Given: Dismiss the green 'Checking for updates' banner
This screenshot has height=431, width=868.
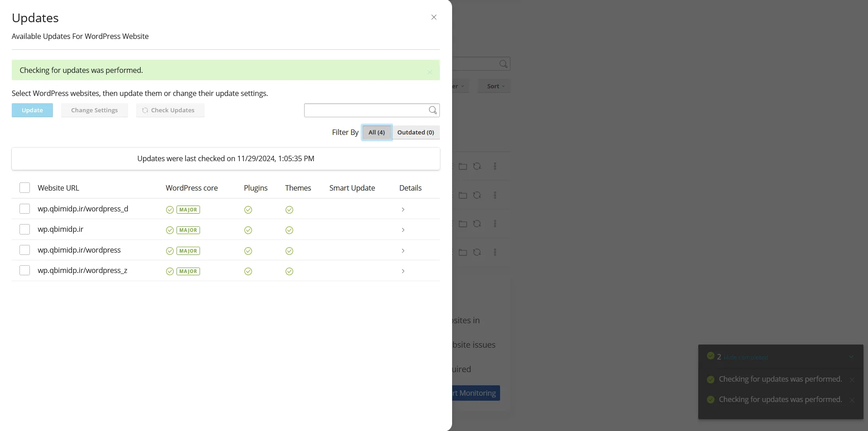Looking at the screenshot, I should [429, 72].
